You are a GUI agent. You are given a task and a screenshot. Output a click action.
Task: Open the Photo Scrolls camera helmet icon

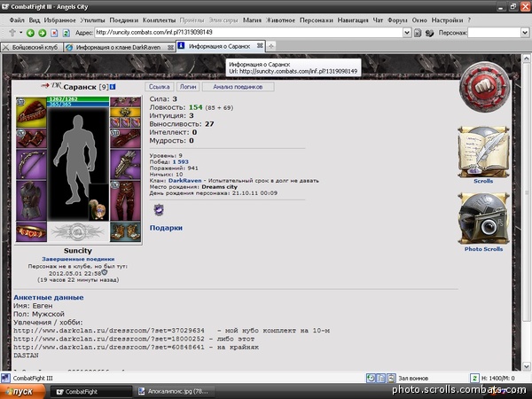(483, 219)
